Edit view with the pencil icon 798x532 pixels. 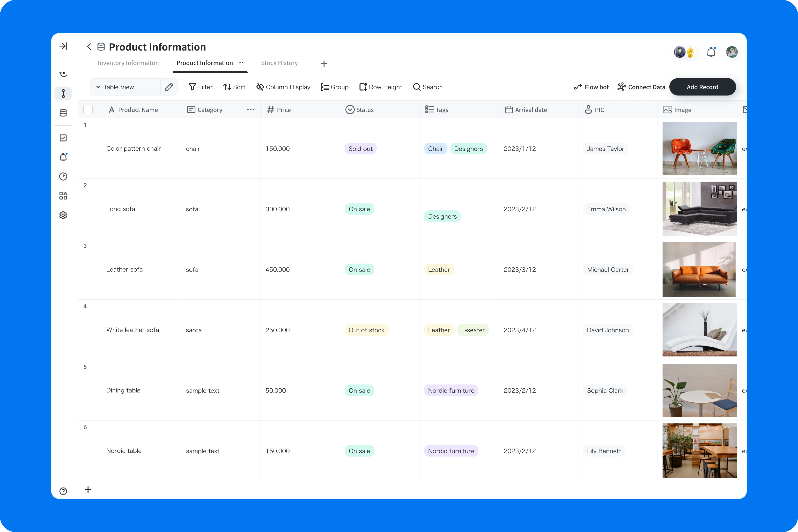tap(169, 87)
